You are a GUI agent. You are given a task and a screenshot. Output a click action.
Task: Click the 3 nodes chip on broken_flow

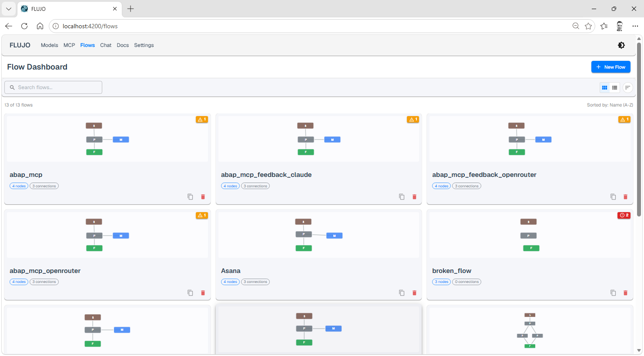click(x=441, y=282)
